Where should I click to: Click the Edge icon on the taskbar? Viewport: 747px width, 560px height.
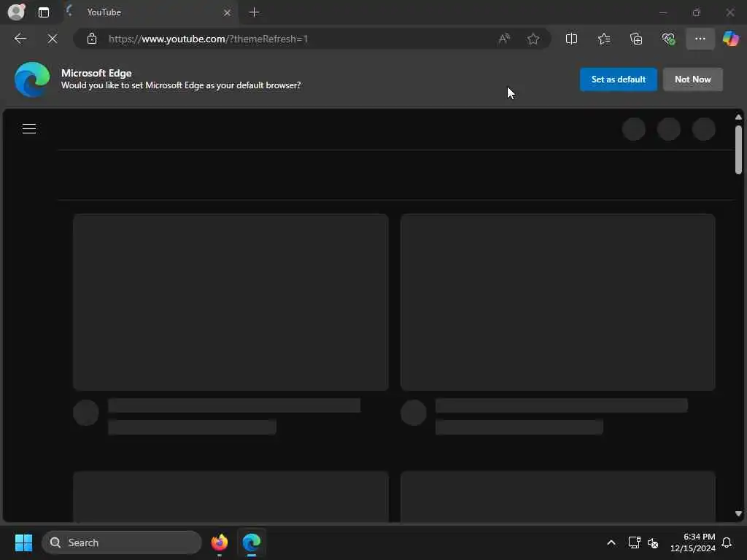click(252, 542)
